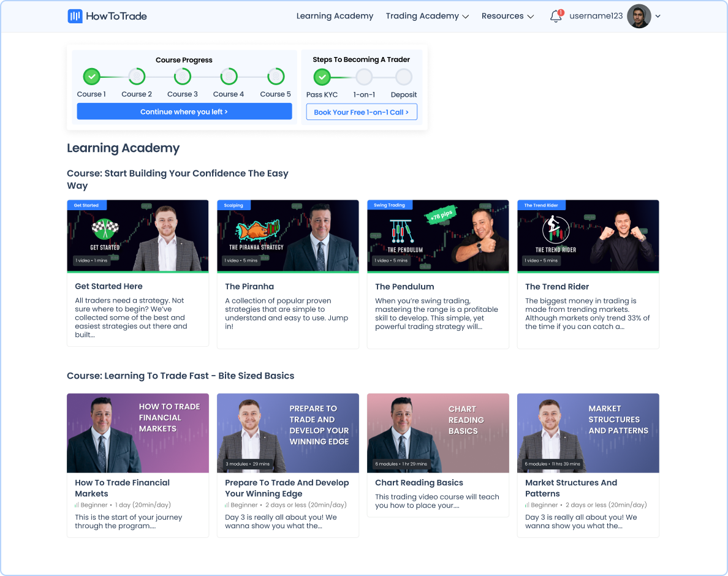Select the 1-on-1 step circle
Image resolution: width=728 pixels, height=576 pixels.
click(364, 77)
